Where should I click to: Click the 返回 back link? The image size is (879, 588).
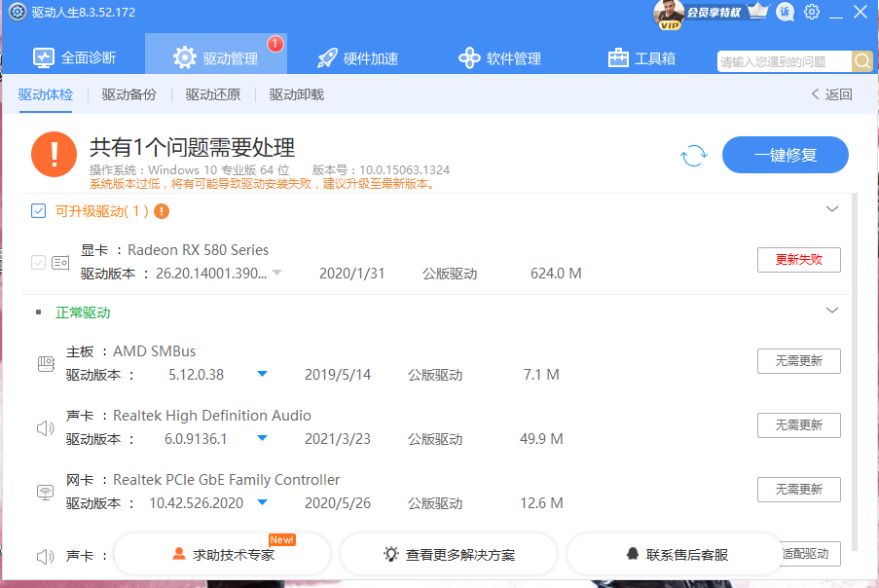click(x=832, y=94)
